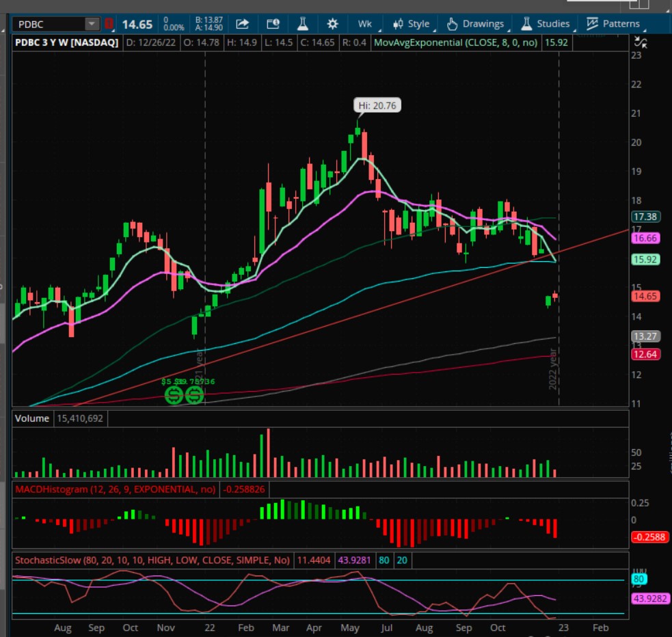Expand the Style dropdown menu

click(x=411, y=24)
